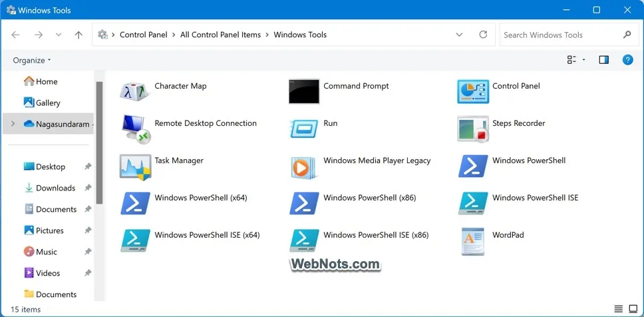Image resolution: width=644 pixels, height=317 pixels.
Task: Click the Home icon in sidebar
Action: [29, 81]
